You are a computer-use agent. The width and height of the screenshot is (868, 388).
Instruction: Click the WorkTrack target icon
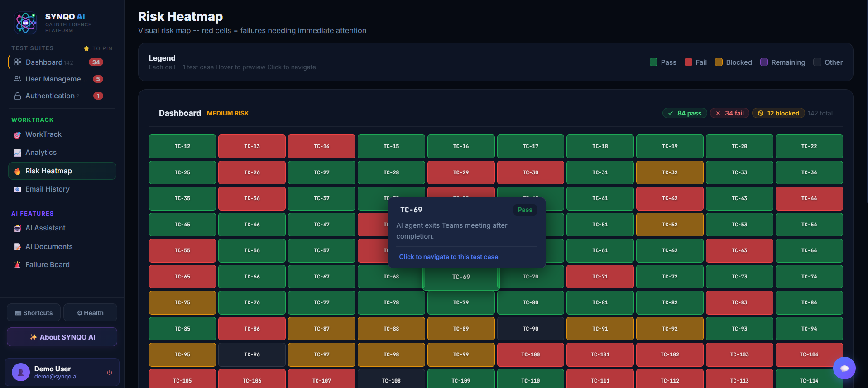[x=17, y=134]
